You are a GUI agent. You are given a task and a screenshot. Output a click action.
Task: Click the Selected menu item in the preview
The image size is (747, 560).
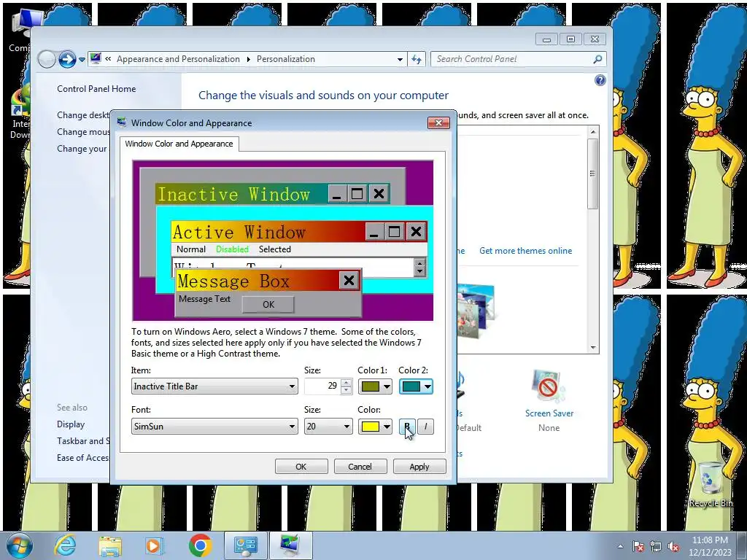[x=275, y=249]
